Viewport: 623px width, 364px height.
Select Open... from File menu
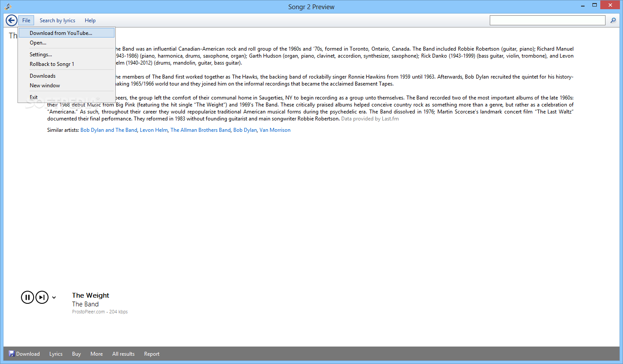(66, 43)
